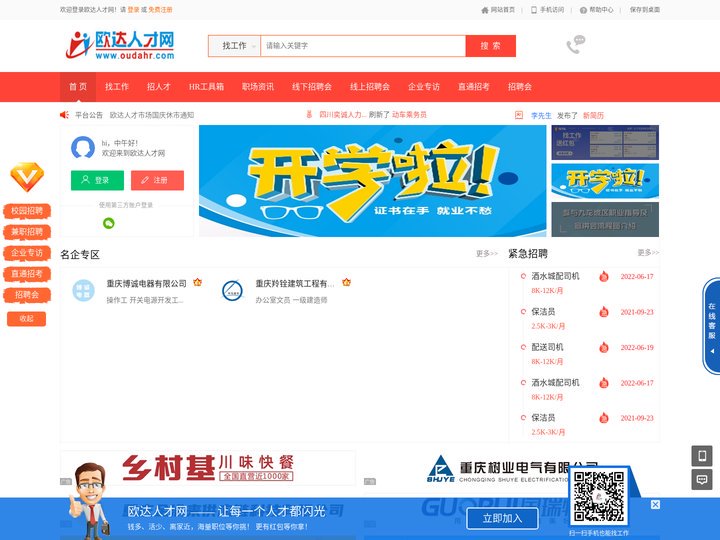Click the 立即加入 button
This screenshot has width=720, height=540.
502,518
